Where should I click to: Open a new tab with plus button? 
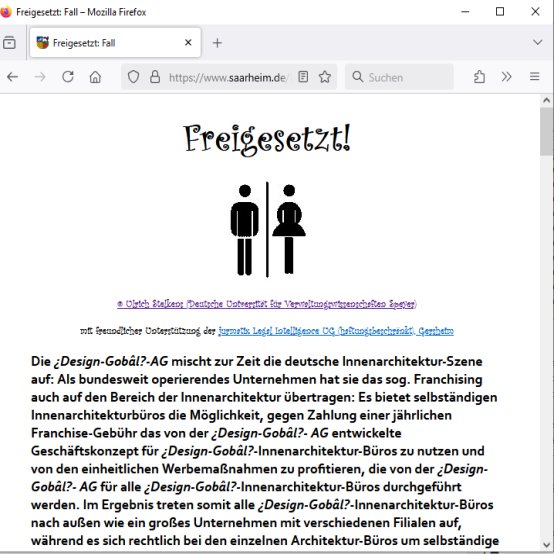click(217, 43)
